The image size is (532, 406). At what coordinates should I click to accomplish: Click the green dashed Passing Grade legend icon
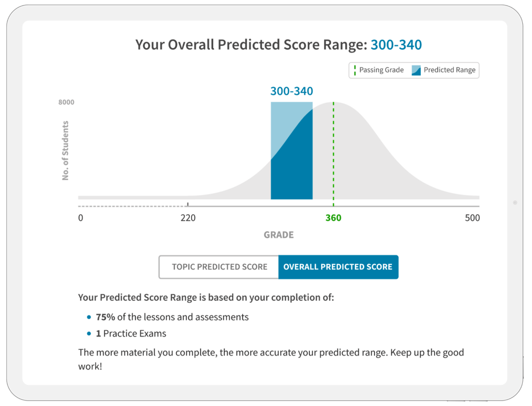click(x=355, y=70)
